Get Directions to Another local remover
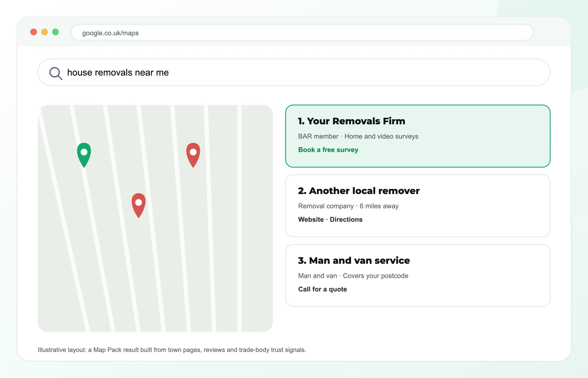This screenshot has height=378, width=588. point(346,220)
